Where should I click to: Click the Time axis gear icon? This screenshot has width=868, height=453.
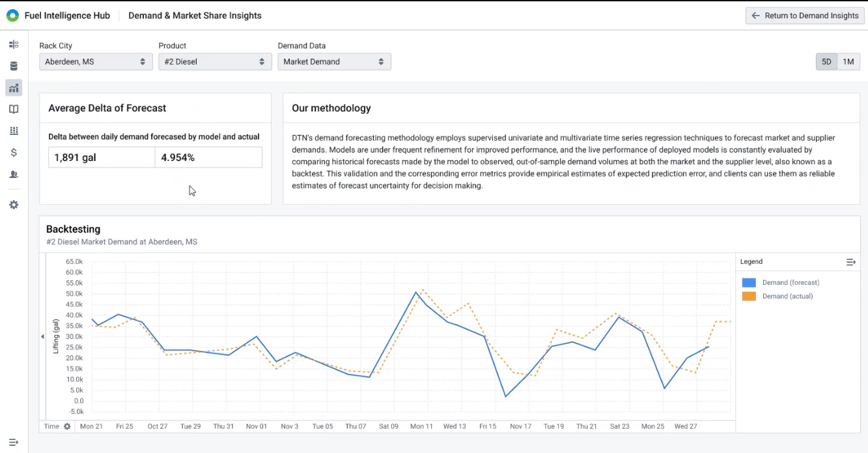click(x=67, y=426)
